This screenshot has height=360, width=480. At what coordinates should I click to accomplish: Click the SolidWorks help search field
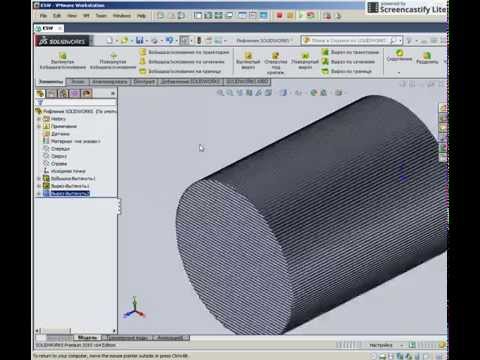click(349, 41)
